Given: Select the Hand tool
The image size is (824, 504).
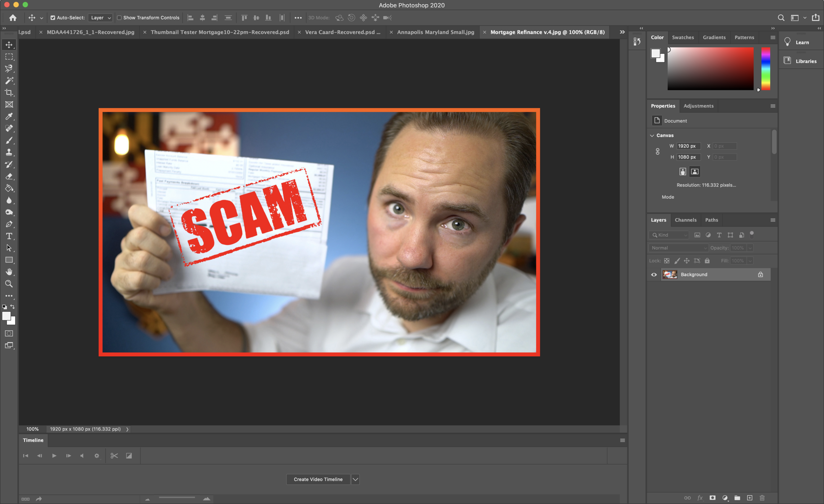Looking at the screenshot, I should point(9,272).
